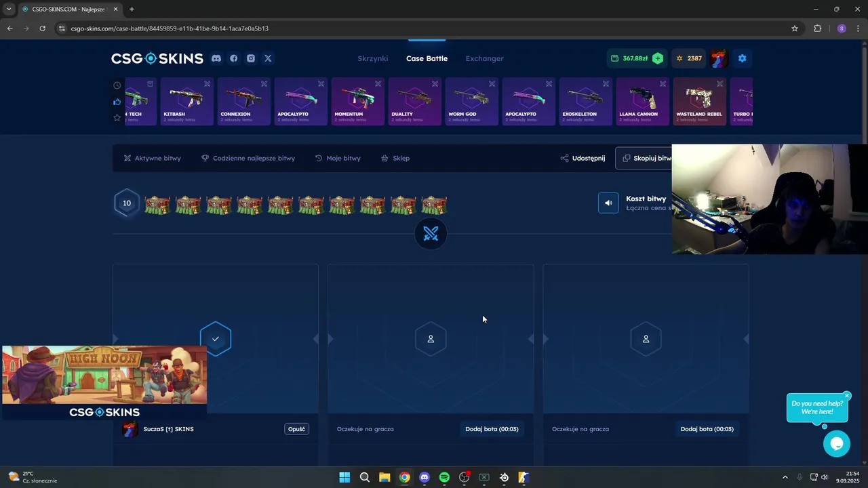The height and width of the screenshot is (488, 868).
Task: Go back in the browser
Action: 9,28
